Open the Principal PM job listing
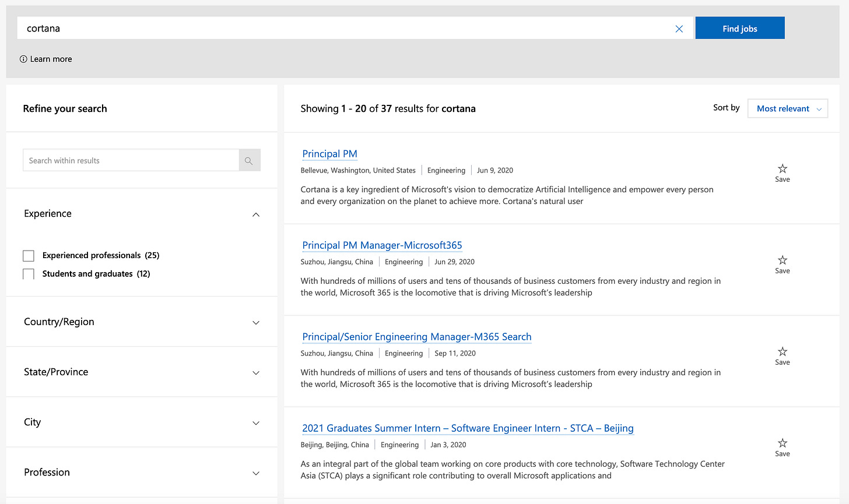 (329, 154)
